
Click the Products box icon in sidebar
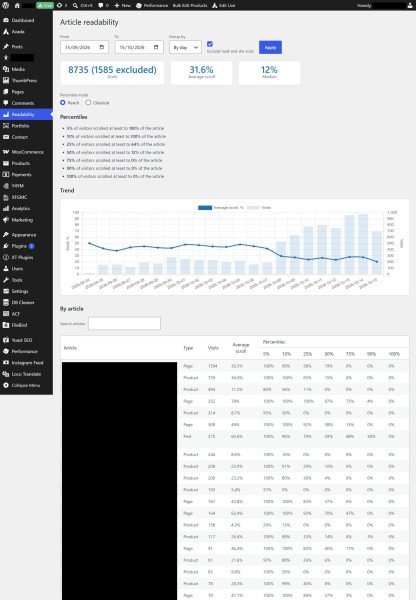pos(6,163)
